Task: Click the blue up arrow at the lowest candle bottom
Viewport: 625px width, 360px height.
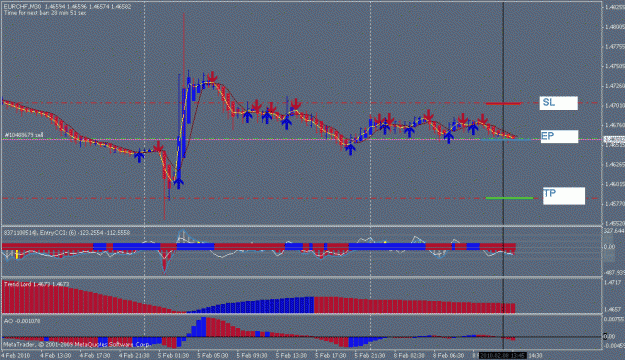Action: pyautogui.click(x=178, y=183)
